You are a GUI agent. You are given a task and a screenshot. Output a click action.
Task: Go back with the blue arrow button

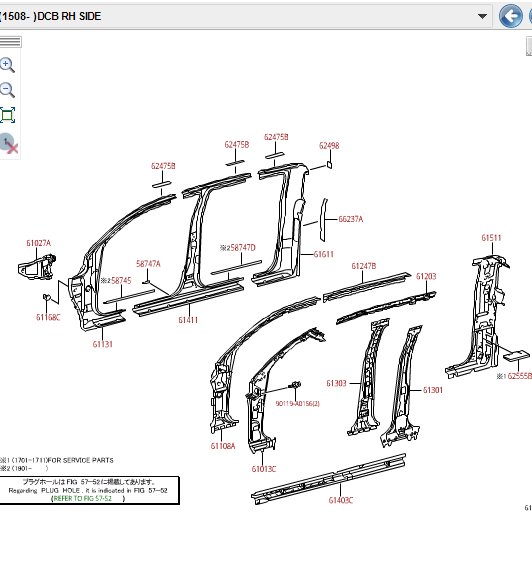[510, 16]
